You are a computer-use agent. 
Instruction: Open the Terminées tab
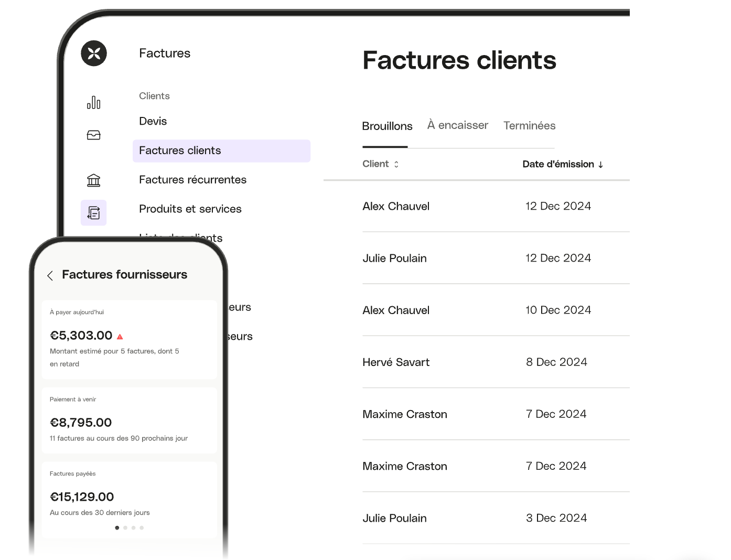click(529, 126)
